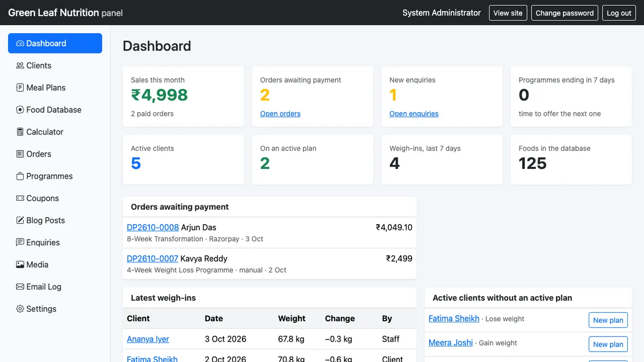This screenshot has height=362, width=644.
Task: Click the Orders receipt icon
Action: 20,154
